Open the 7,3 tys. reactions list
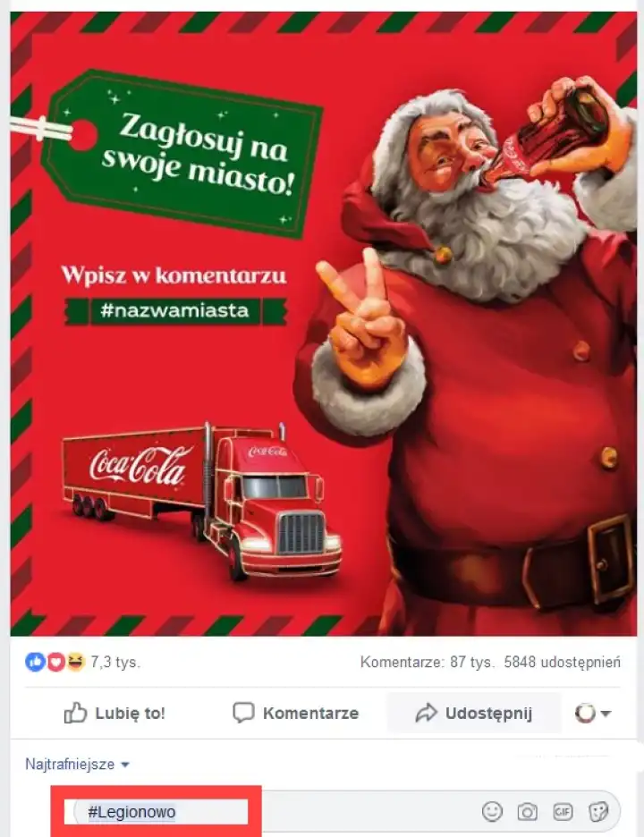Image resolution: width=644 pixels, height=837 pixels. tap(114, 662)
